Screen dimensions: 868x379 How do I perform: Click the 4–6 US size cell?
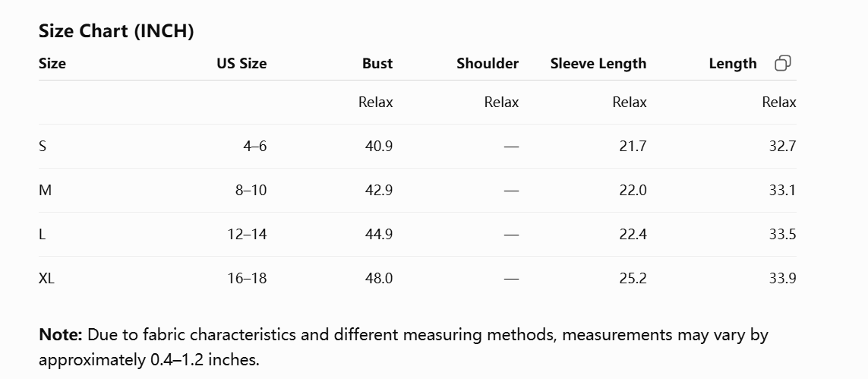click(254, 146)
